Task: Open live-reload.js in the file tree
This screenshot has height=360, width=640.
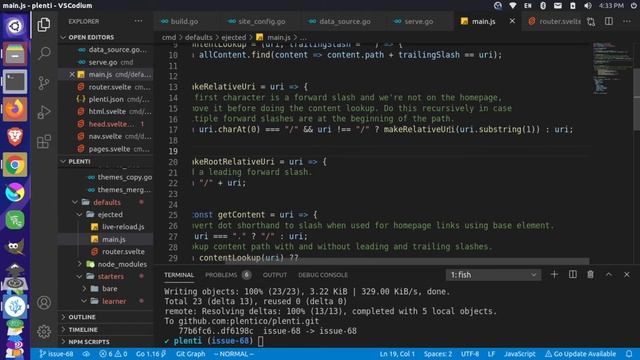Action: [x=123, y=227]
